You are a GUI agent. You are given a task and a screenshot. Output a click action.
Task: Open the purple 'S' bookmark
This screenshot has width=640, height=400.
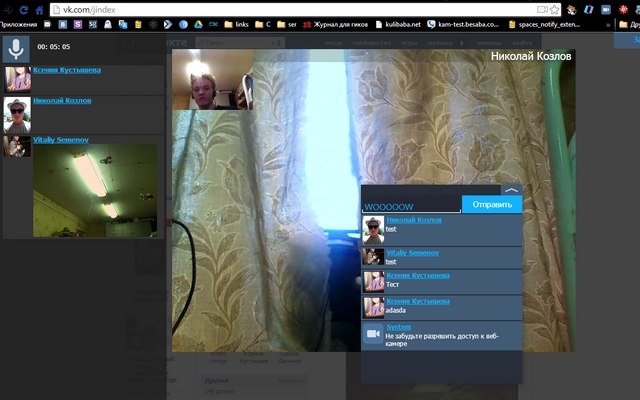(78, 24)
